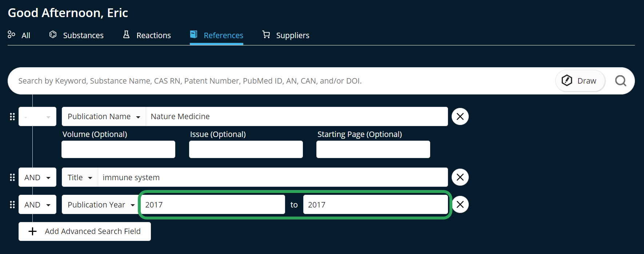Switch to the Reactions tab
This screenshot has height=254, width=644.
147,35
